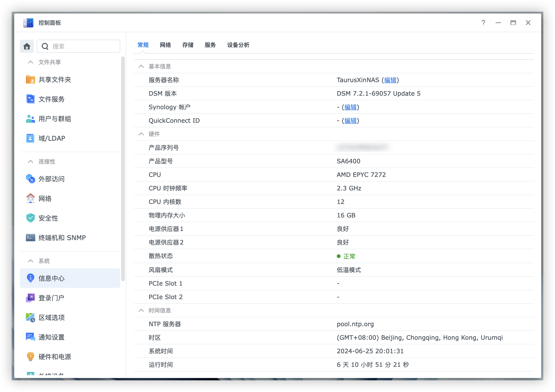Open File Services (文件服务) icon
This screenshot has width=555, height=392.
point(30,99)
